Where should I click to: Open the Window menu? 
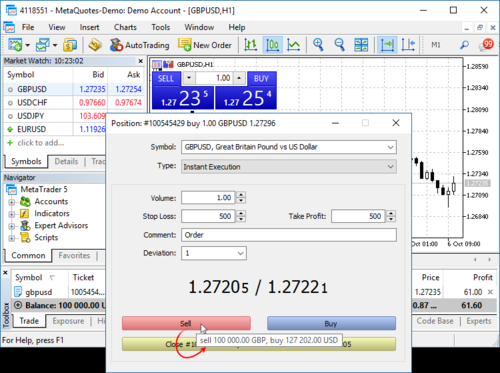tap(199, 27)
